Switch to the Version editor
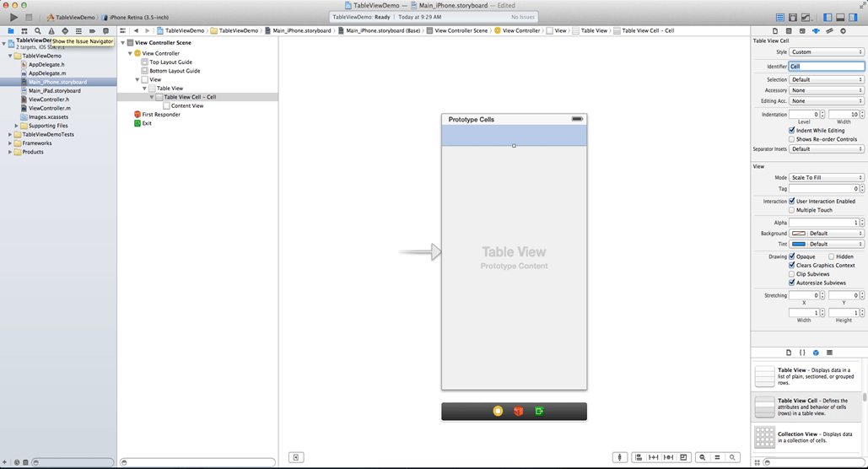 point(806,17)
